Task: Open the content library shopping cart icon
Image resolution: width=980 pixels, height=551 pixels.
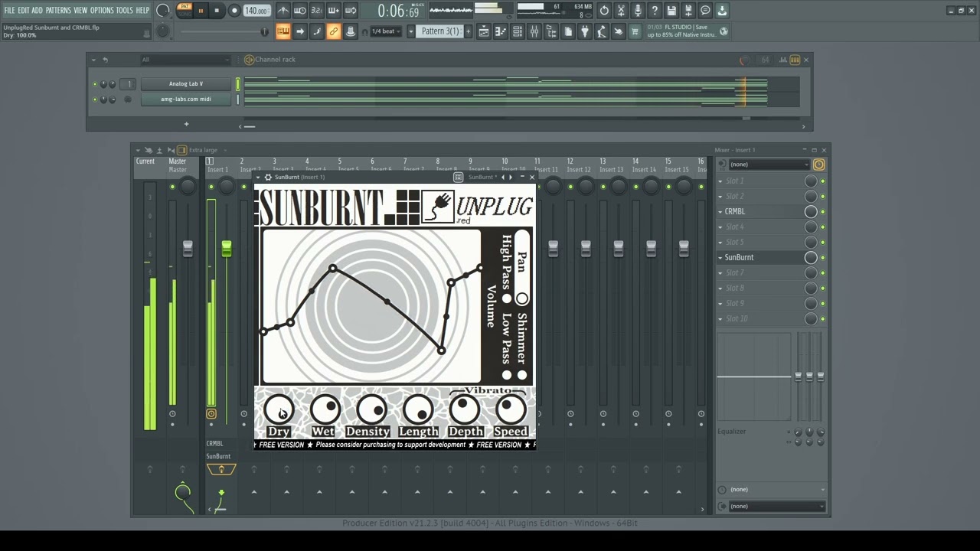Action: click(x=635, y=31)
